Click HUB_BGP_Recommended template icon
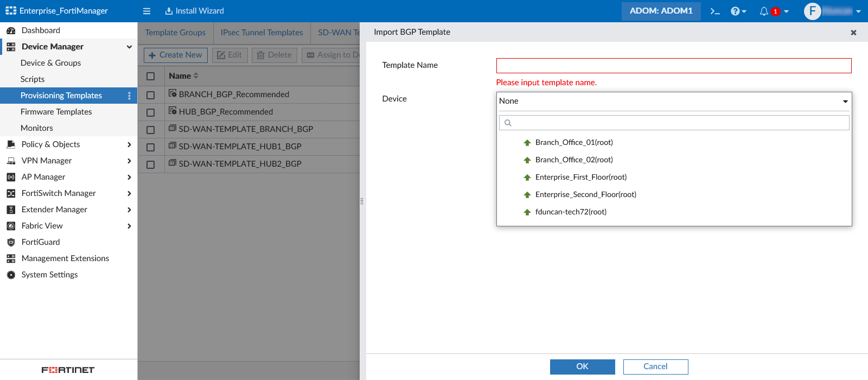Viewport: 868px width, 380px height. (x=173, y=111)
